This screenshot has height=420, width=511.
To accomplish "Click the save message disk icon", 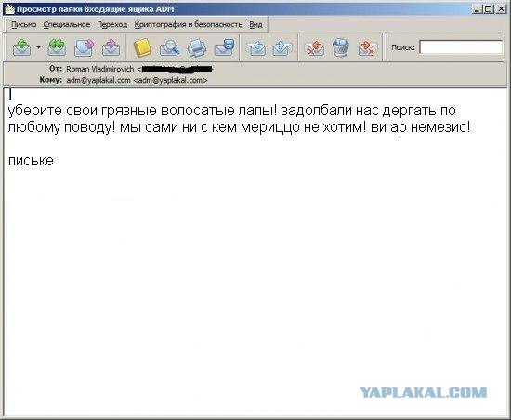I will pyautogui.click(x=224, y=47).
